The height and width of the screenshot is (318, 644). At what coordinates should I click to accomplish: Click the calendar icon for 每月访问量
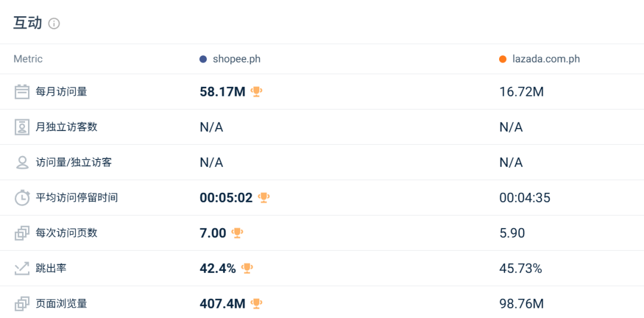pos(22,92)
